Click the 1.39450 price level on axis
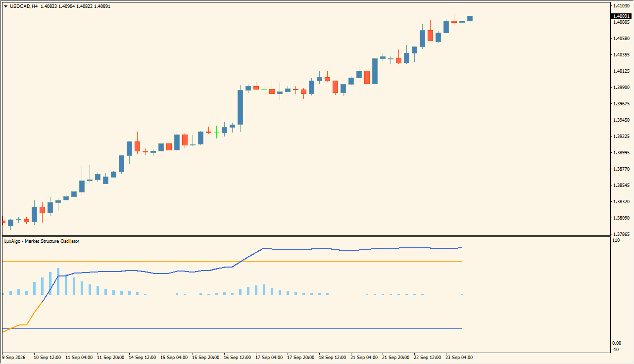Image resolution: width=634 pixels, height=364 pixels. coord(622,120)
